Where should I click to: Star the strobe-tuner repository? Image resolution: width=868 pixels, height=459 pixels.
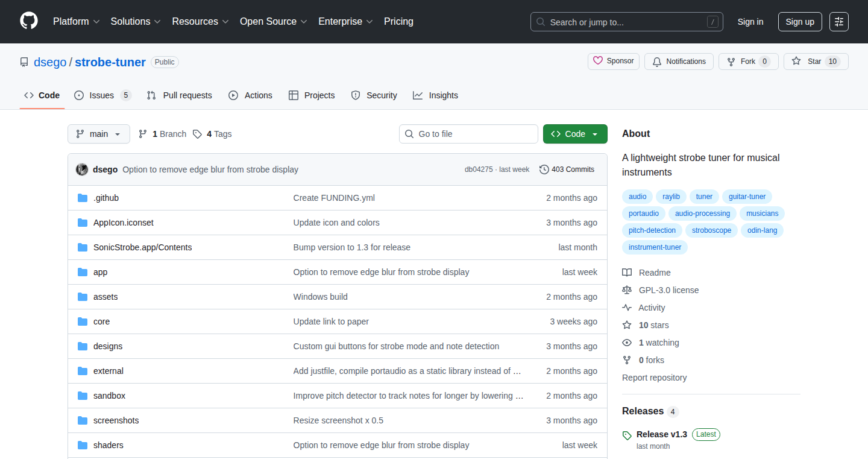tap(816, 62)
